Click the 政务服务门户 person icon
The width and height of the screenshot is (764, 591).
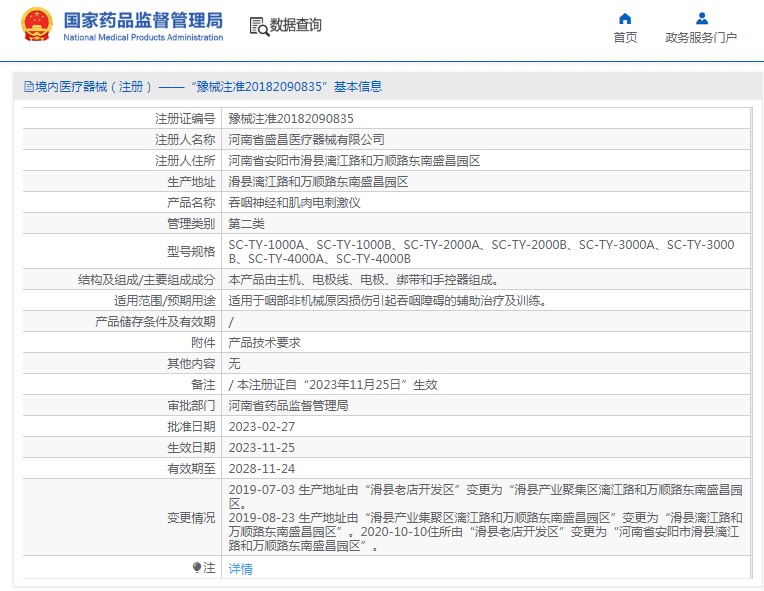tap(701, 18)
